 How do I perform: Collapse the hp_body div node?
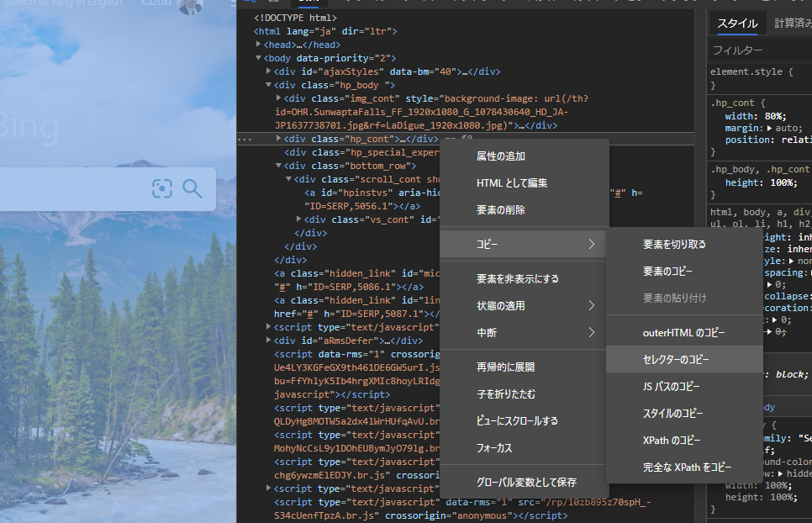click(268, 85)
